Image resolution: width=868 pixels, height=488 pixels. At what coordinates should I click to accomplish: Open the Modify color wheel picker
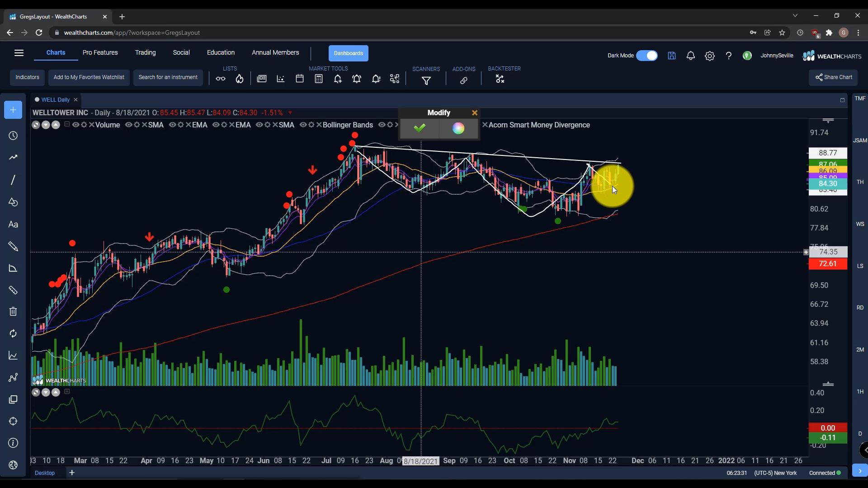(x=458, y=128)
